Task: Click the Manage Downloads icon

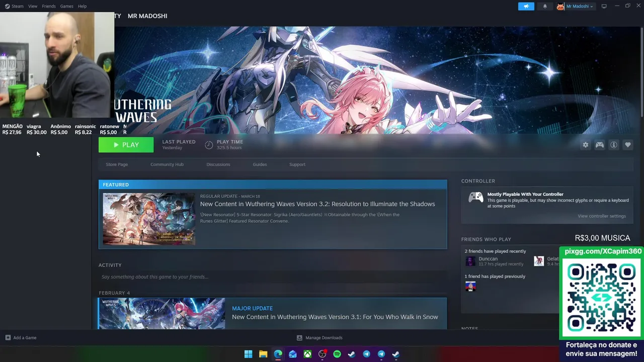Action: 299,338
